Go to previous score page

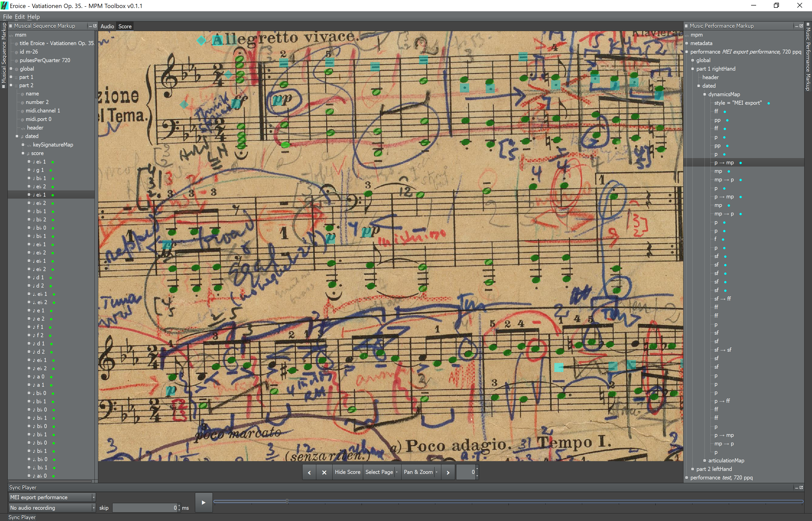click(309, 472)
